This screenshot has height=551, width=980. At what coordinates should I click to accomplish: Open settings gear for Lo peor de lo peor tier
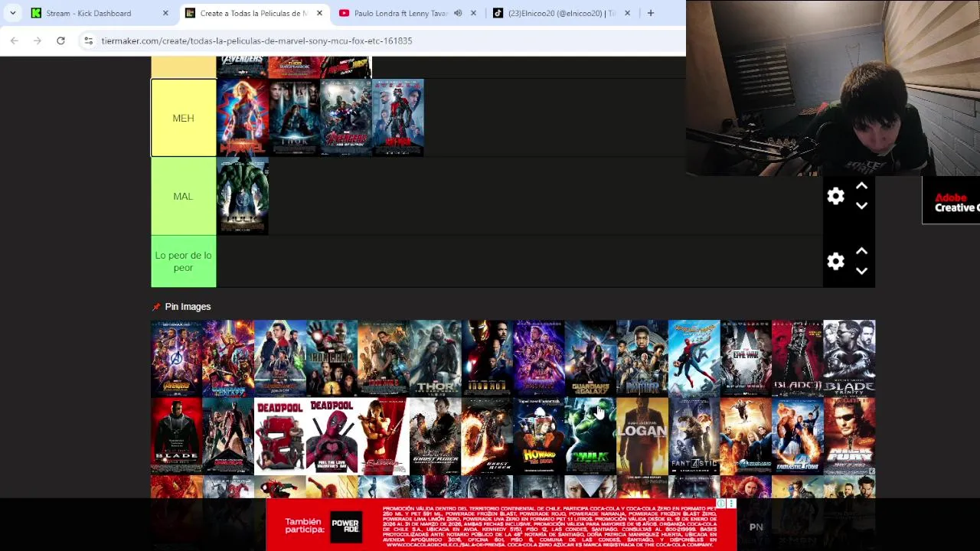pyautogui.click(x=835, y=262)
